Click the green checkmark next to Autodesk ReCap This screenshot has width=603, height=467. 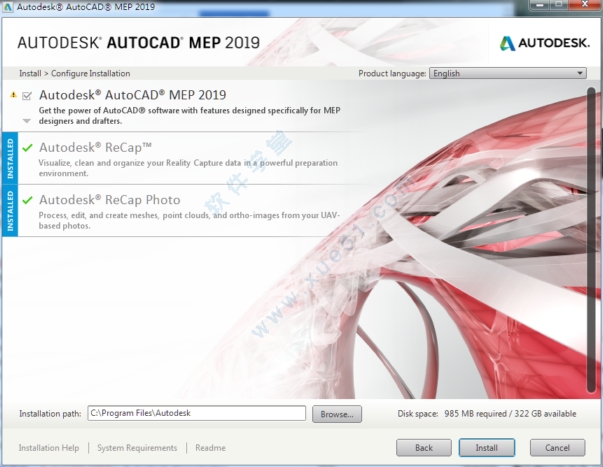27,148
